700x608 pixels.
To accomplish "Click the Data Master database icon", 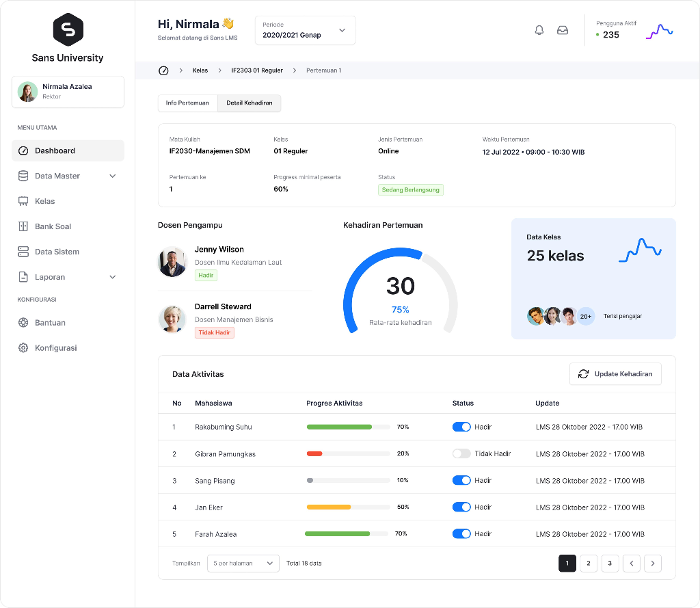I will pos(23,176).
